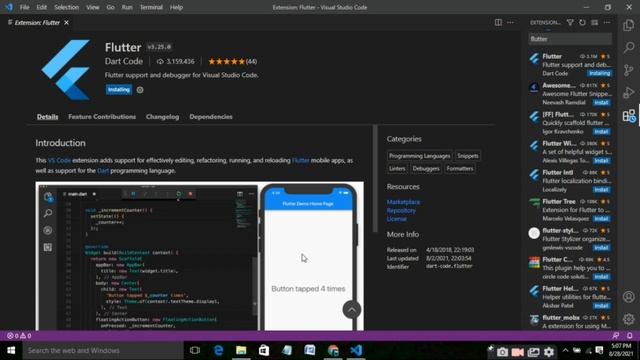Click the Flutter extension logo
Viewport: 640px width, 360px height.
(66, 69)
